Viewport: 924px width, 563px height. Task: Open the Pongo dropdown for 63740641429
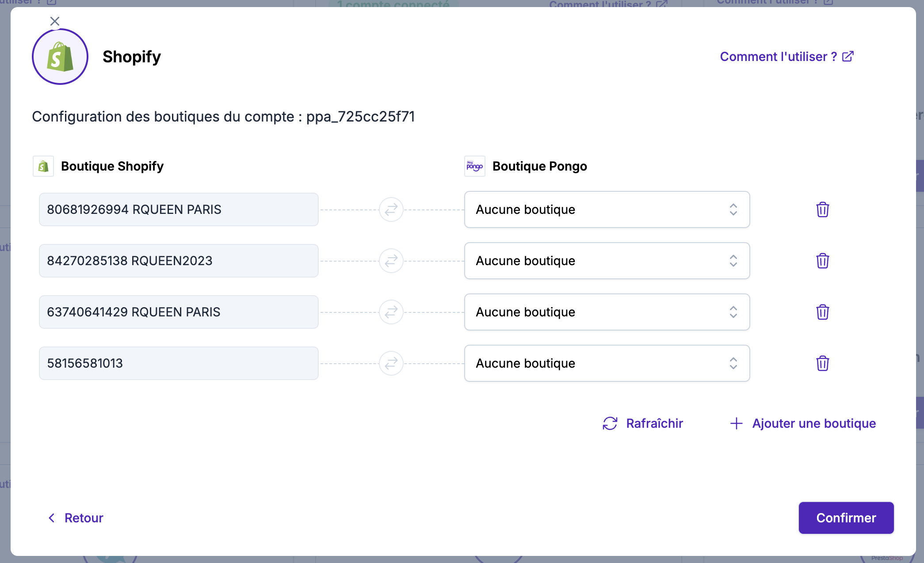tap(607, 312)
